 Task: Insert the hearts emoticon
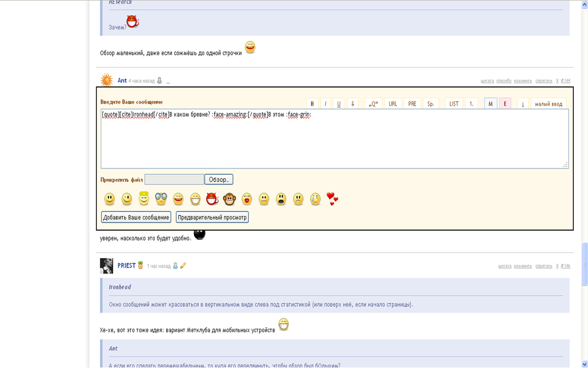point(332,199)
